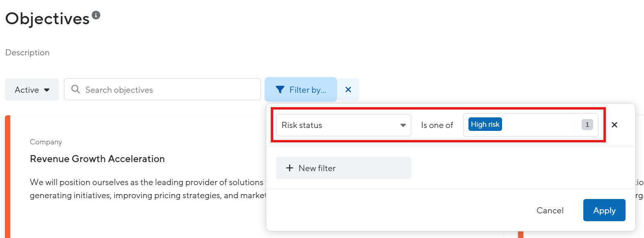Click the funnel filter icon
This screenshot has width=644, height=238.
280,89
